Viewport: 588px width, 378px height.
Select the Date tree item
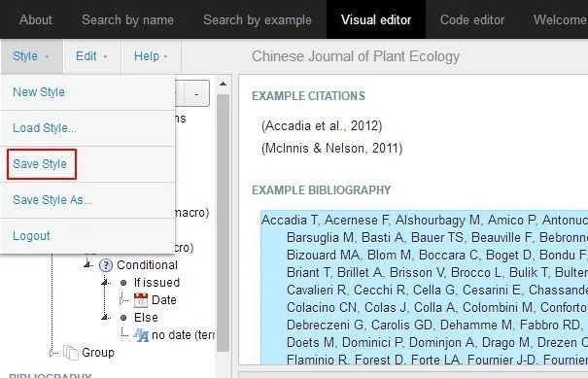point(164,300)
